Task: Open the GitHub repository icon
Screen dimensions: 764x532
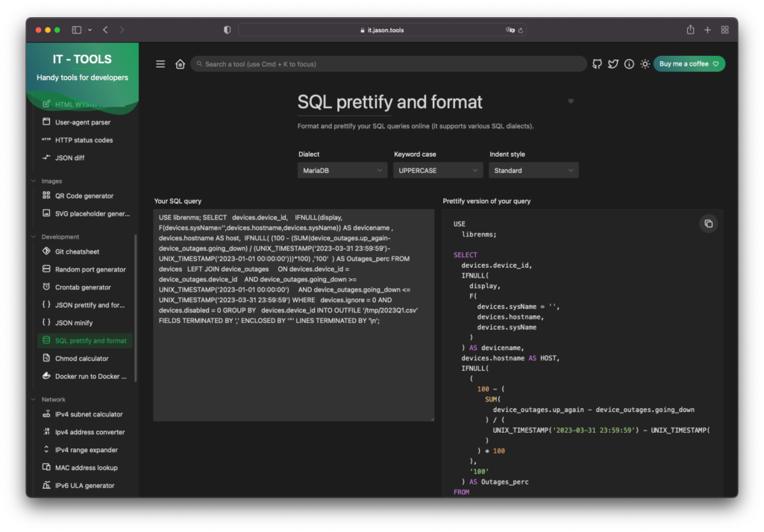Action: 597,64
